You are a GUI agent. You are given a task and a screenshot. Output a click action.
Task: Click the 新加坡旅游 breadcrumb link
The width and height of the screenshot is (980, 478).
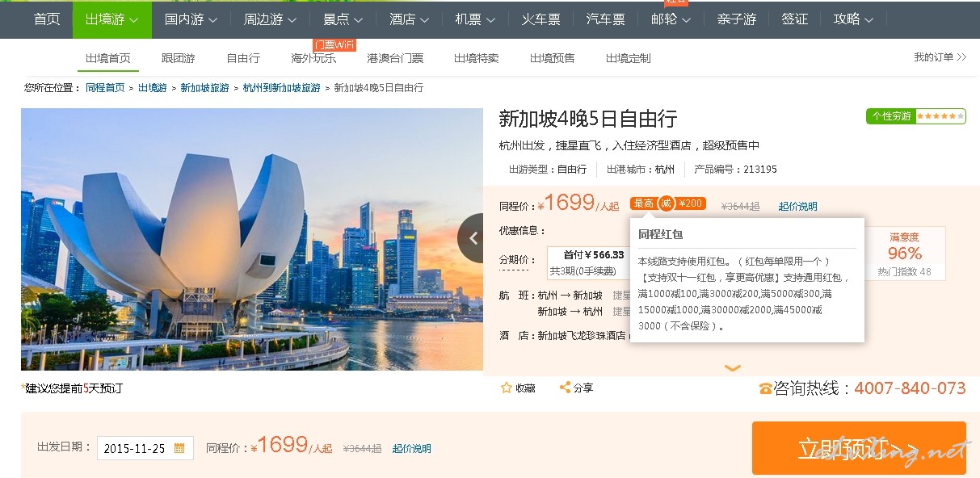204,87
